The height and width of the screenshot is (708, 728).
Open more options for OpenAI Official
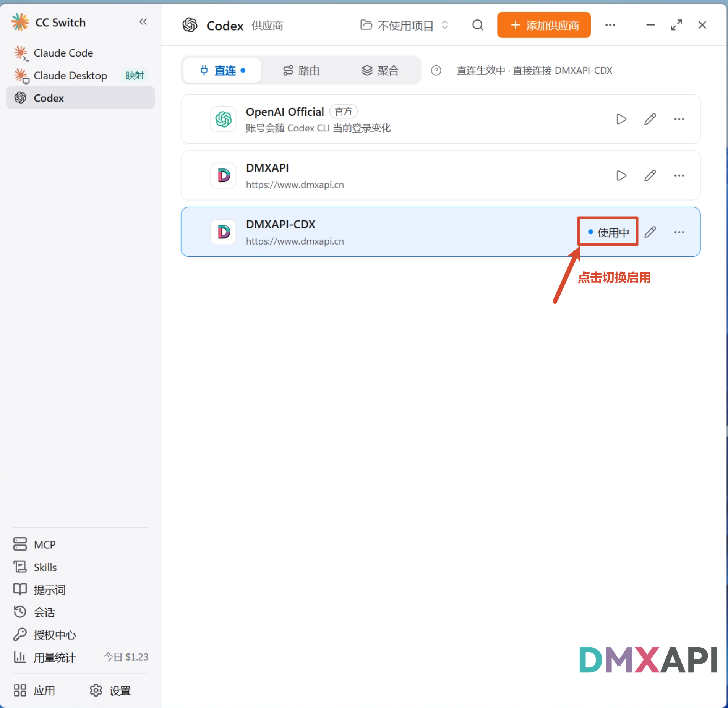click(679, 119)
